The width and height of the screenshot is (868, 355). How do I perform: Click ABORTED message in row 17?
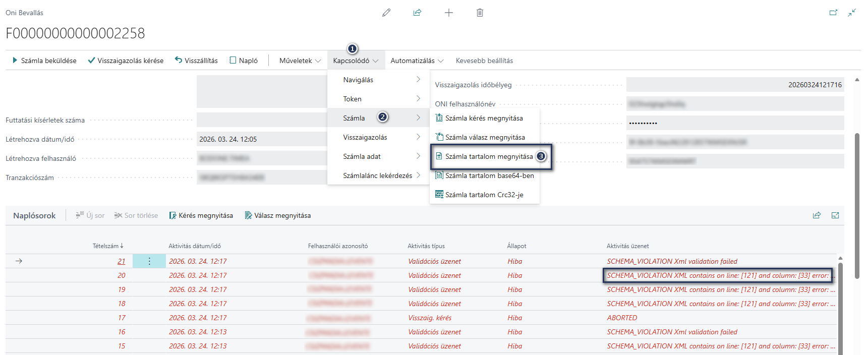coord(622,318)
